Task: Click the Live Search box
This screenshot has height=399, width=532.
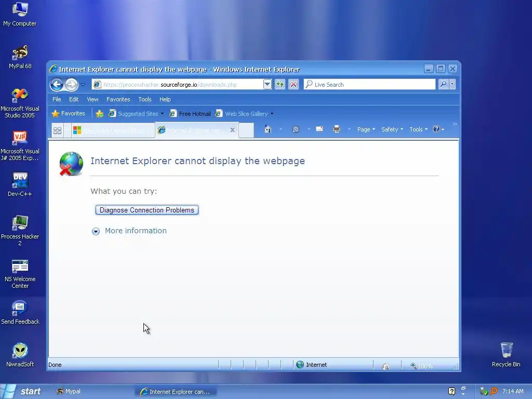Action: (369, 85)
